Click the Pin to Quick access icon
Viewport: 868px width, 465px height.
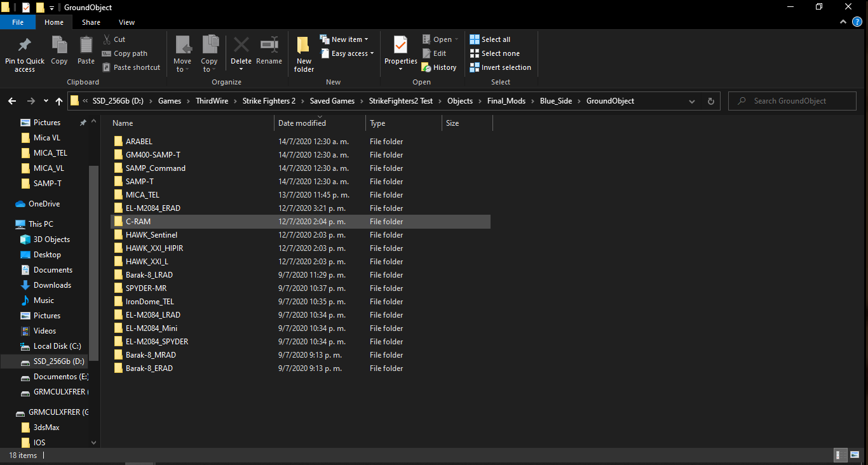[25, 45]
